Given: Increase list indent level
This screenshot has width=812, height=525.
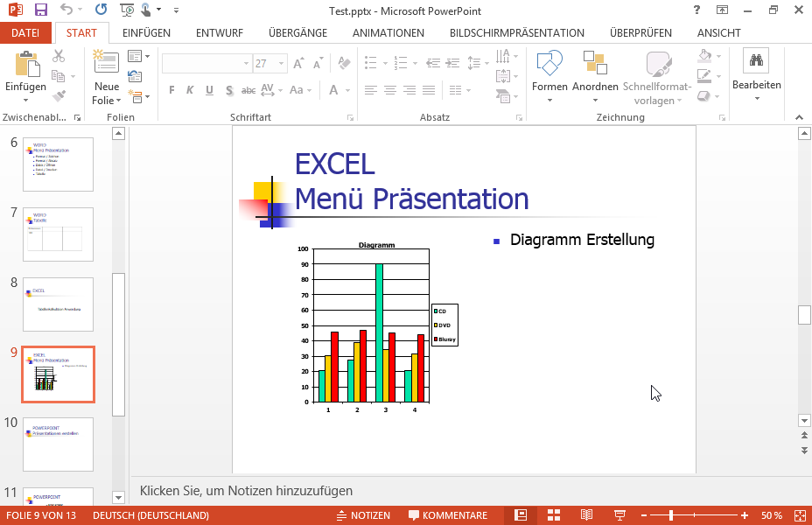Looking at the screenshot, I should 453,64.
